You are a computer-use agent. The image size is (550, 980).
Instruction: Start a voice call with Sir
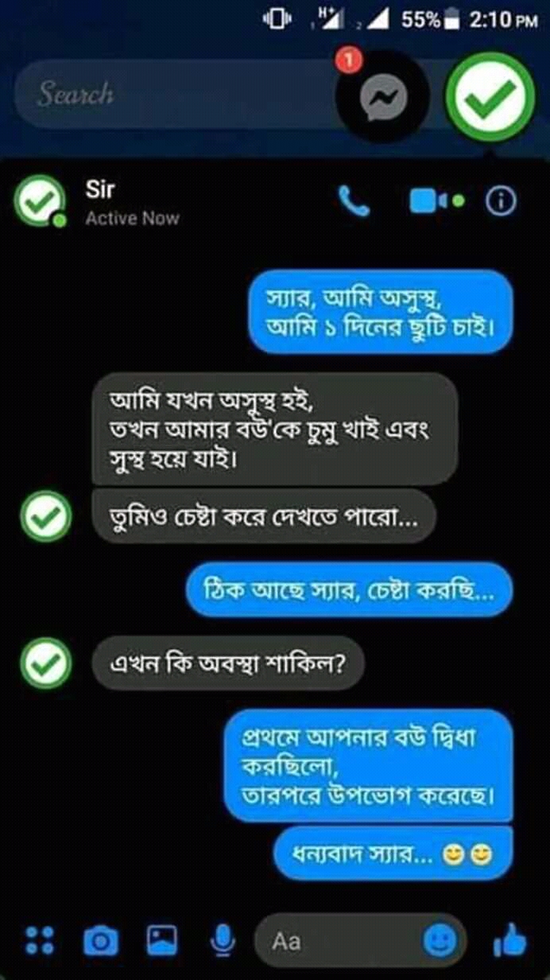pyautogui.click(x=354, y=201)
